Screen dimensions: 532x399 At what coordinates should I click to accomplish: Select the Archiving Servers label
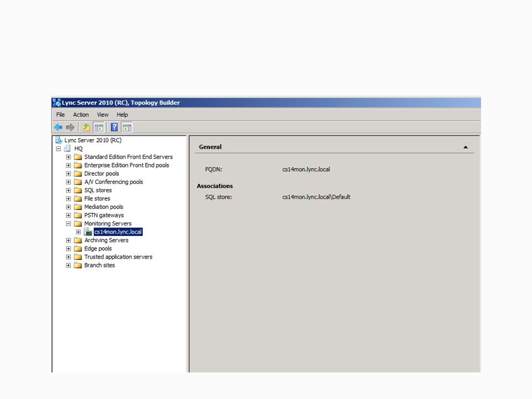pyautogui.click(x=106, y=240)
